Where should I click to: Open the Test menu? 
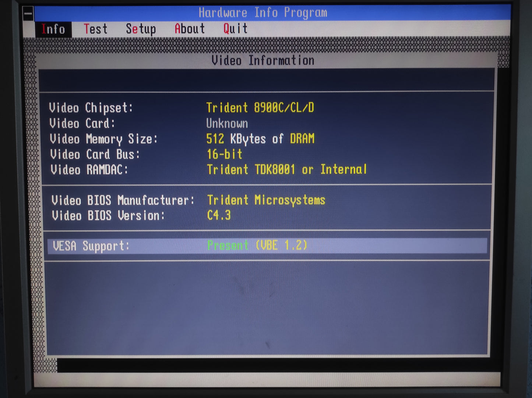[x=95, y=29]
